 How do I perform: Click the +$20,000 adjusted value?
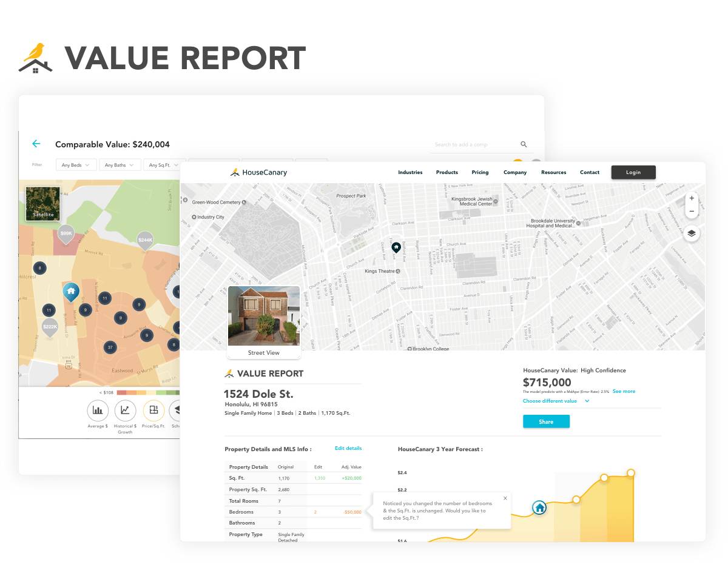click(x=351, y=478)
